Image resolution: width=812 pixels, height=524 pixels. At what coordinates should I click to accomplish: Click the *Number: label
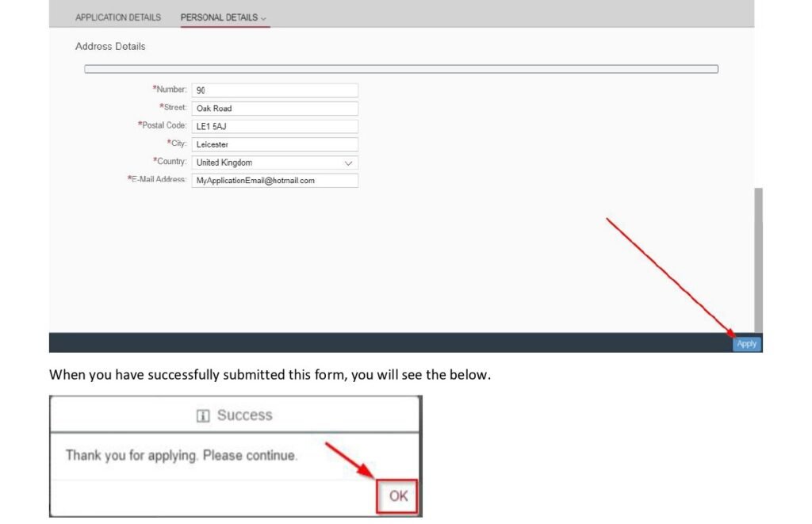click(x=170, y=89)
